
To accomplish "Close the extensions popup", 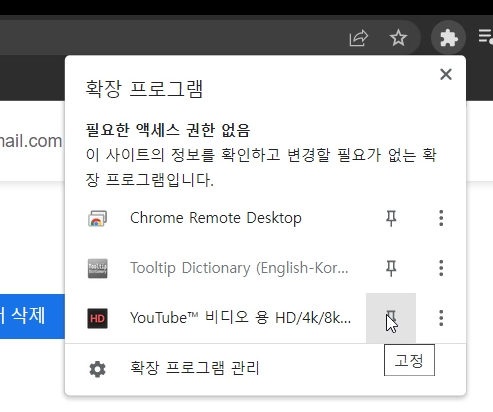I will 446,74.
